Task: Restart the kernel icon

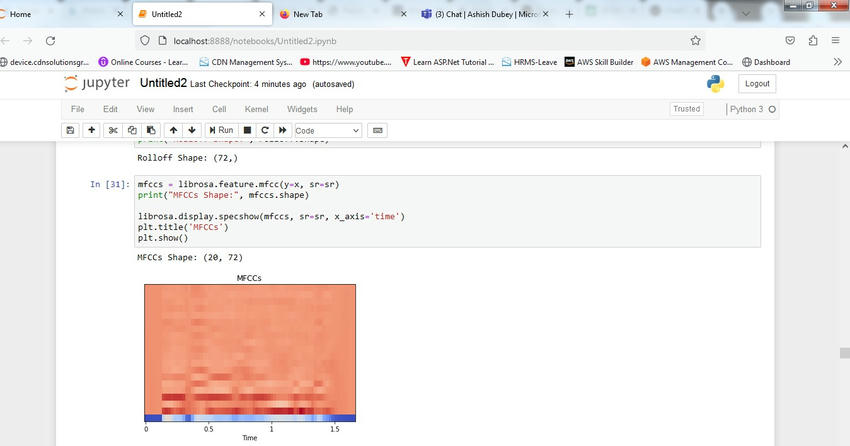Action: [x=265, y=131]
